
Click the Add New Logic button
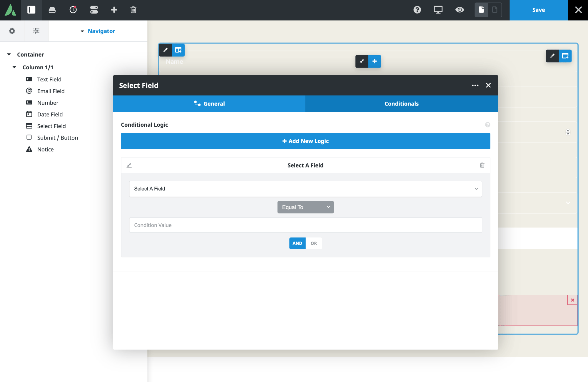click(305, 141)
